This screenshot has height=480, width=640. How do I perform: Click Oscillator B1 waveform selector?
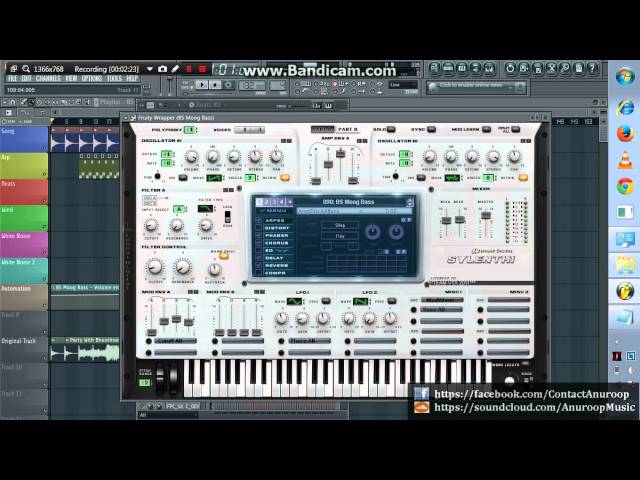pos(452,178)
